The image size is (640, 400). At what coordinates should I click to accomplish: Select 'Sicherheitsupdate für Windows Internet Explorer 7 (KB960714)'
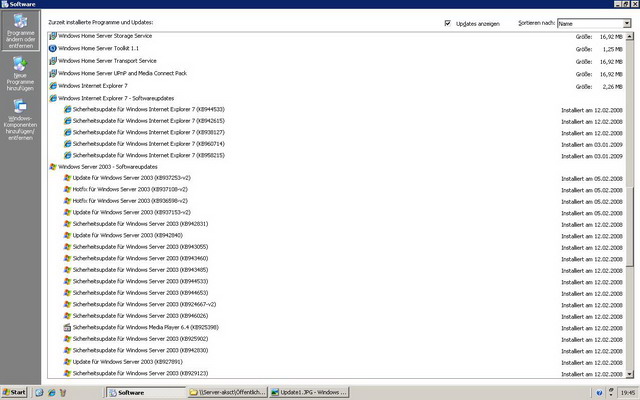tap(149, 144)
